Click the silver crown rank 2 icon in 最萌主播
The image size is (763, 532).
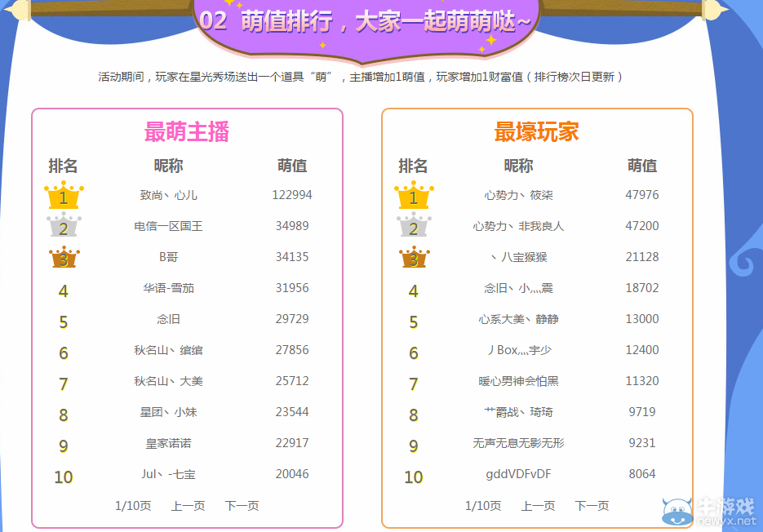pos(64,225)
